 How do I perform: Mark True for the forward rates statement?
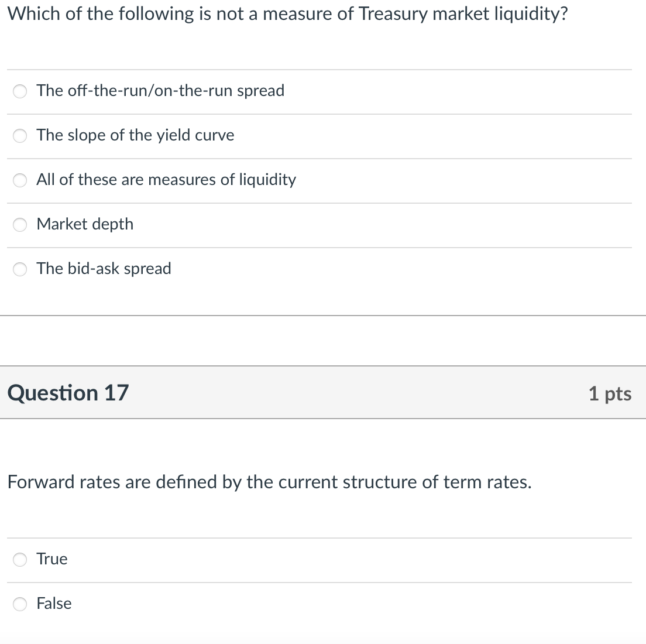click(19, 560)
